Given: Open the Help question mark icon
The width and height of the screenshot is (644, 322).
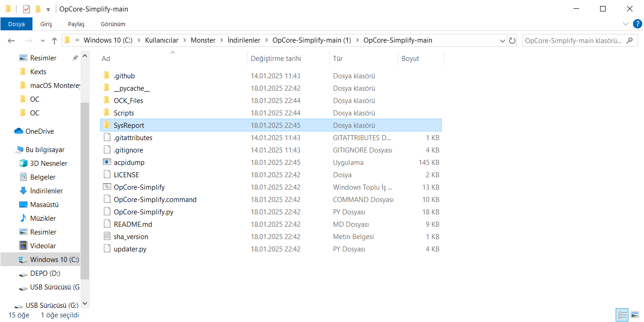Looking at the screenshot, I should 637,24.
